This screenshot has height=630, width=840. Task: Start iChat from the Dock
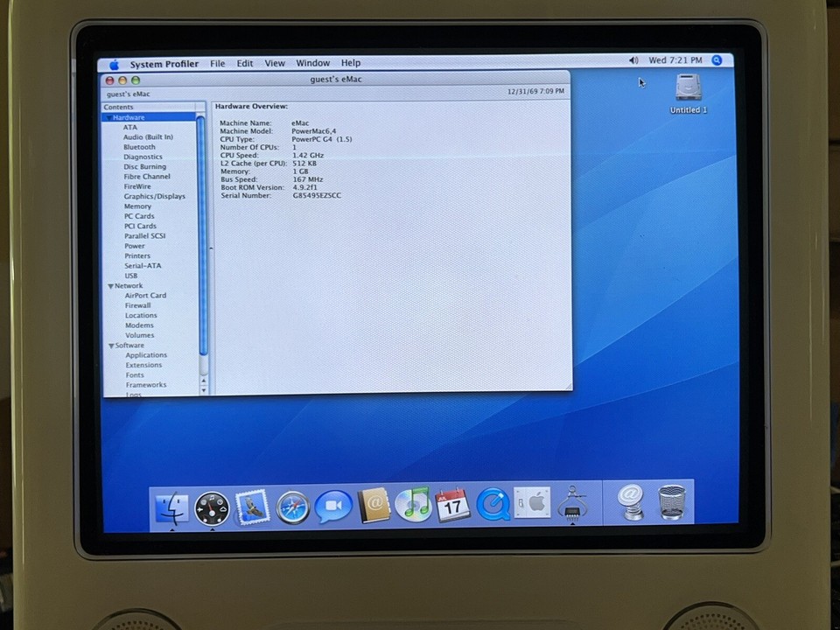(x=333, y=504)
